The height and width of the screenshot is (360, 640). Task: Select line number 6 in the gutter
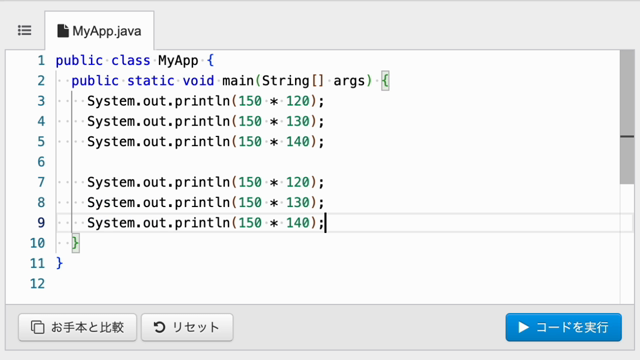pos(41,162)
